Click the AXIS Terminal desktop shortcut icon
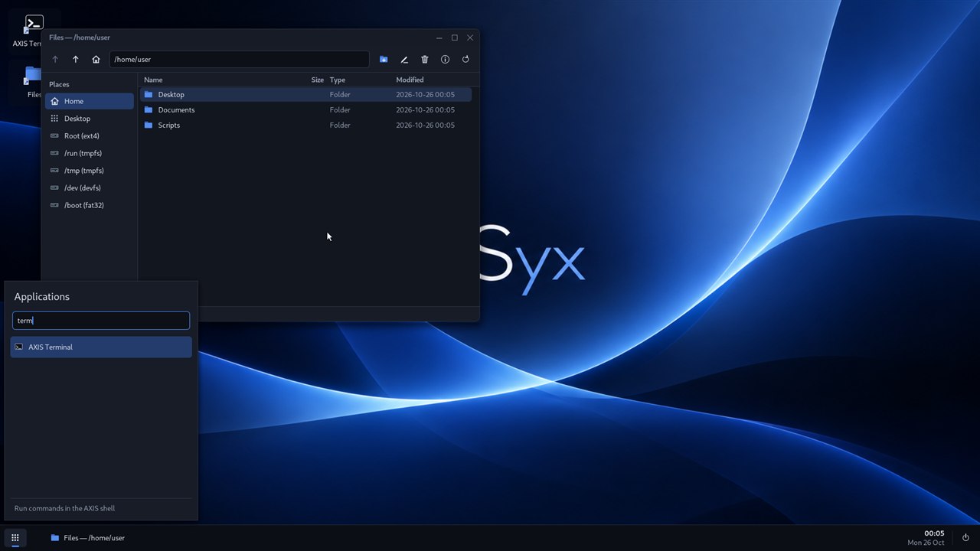 34,23
